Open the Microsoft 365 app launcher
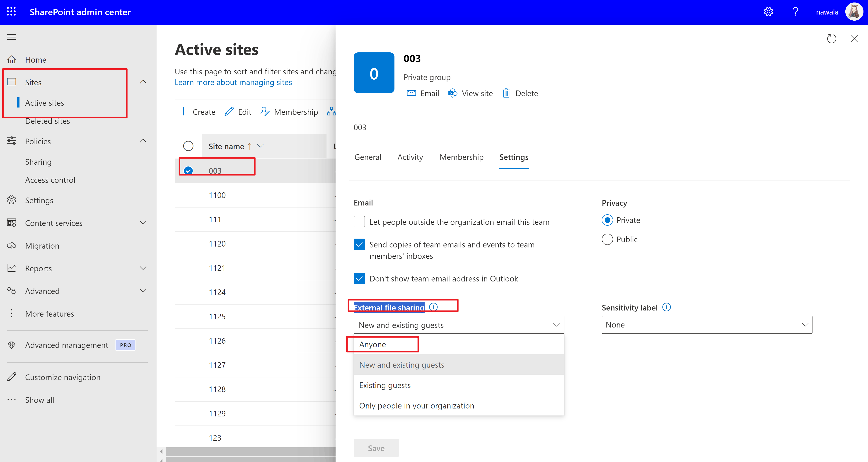Viewport: 868px width, 462px height. [11, 12]
